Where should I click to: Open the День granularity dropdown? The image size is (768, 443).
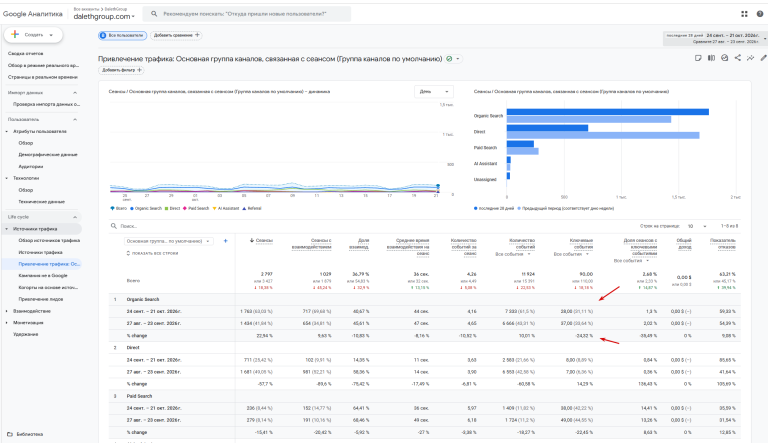tap(434, 92)
